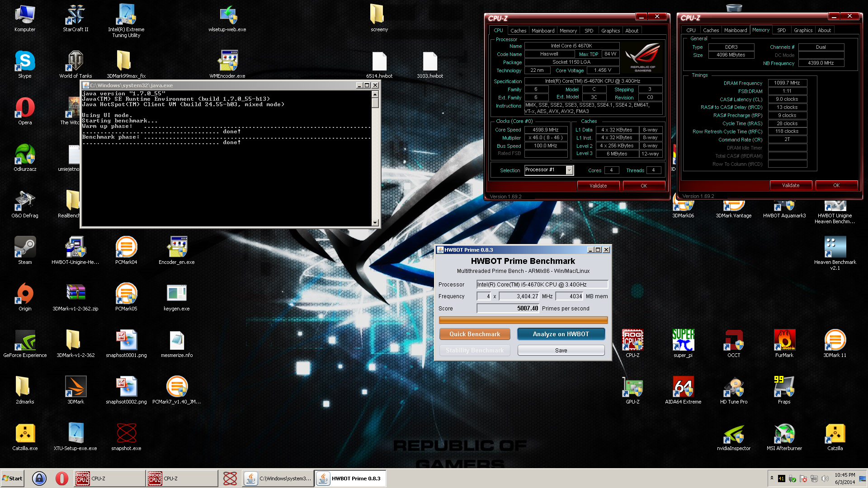Open World of Tanks shortcut
This screenshot has height=488, width=868.
point(75,65)
